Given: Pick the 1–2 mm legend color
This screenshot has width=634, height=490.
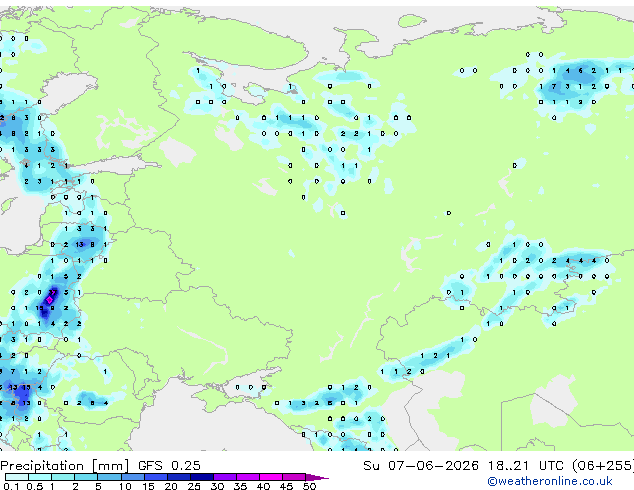Looking at the screenshot, I should pyautogui.click(x=63, y=477).
